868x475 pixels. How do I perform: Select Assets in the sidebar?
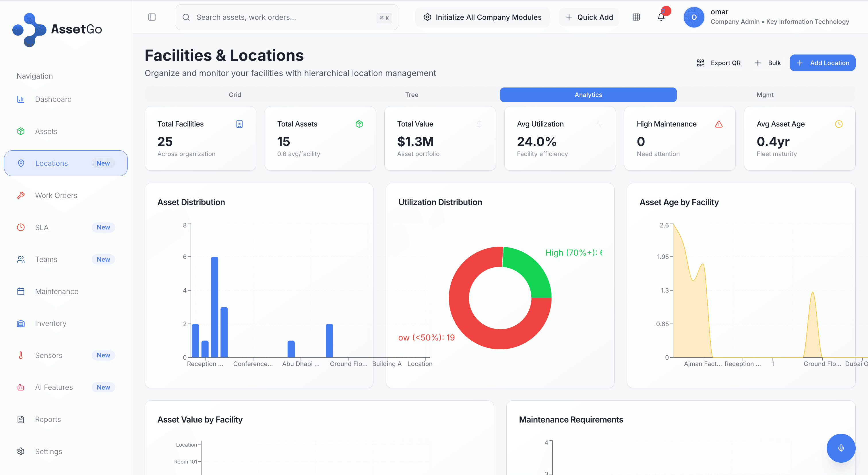click(x=46, y=131)
